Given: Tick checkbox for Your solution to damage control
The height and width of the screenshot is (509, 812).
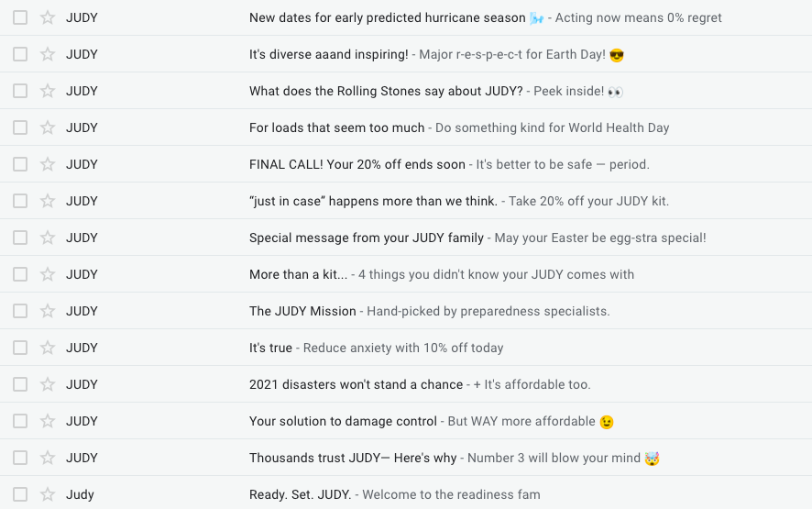Looking at the screenshot, I should (20, 421).
